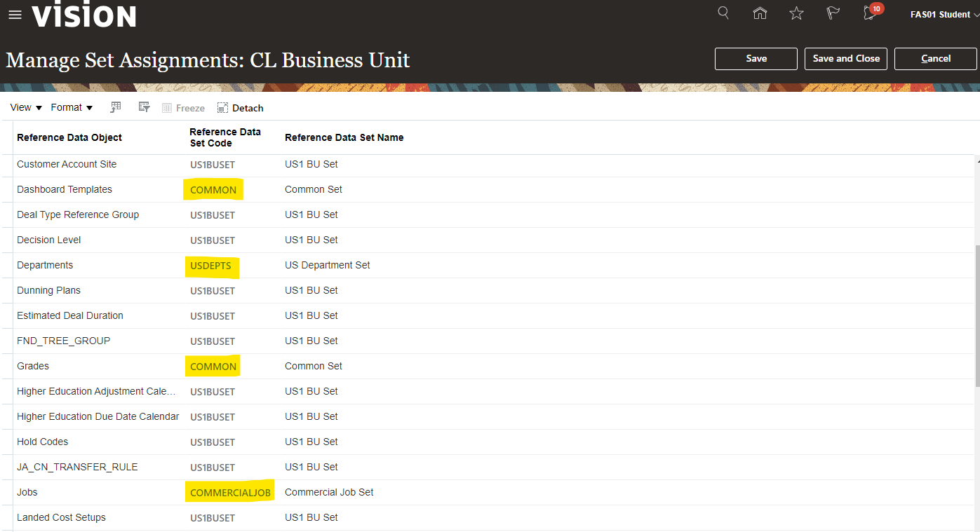
Task: Click the Reference Data Object column header
Action: click(x=69, y=137)
